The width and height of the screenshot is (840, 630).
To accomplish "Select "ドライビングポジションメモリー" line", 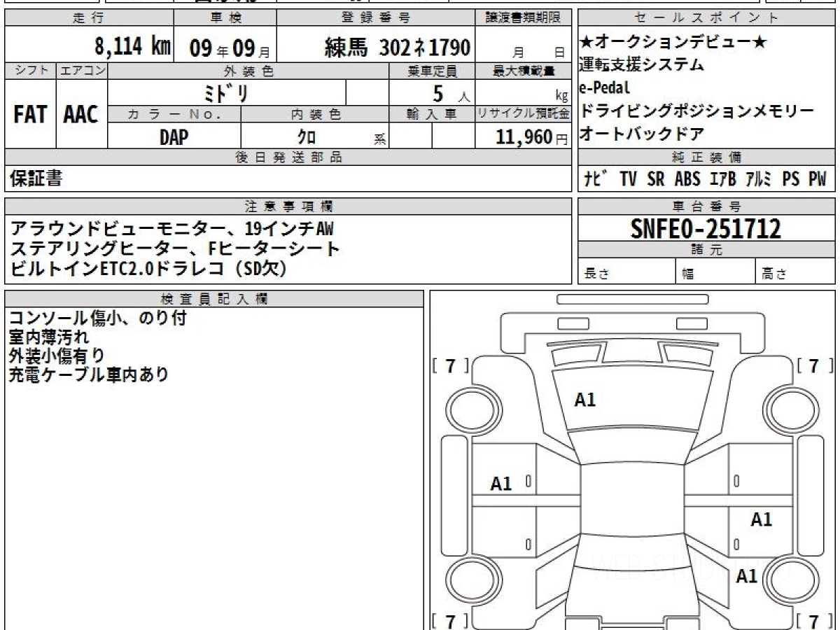I will click(x=697, y=111).
